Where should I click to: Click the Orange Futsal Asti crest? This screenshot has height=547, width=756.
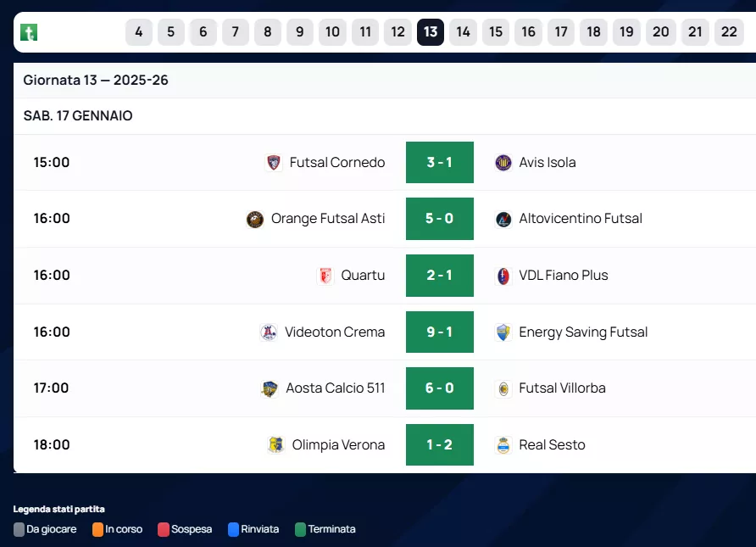pos(255,219)
